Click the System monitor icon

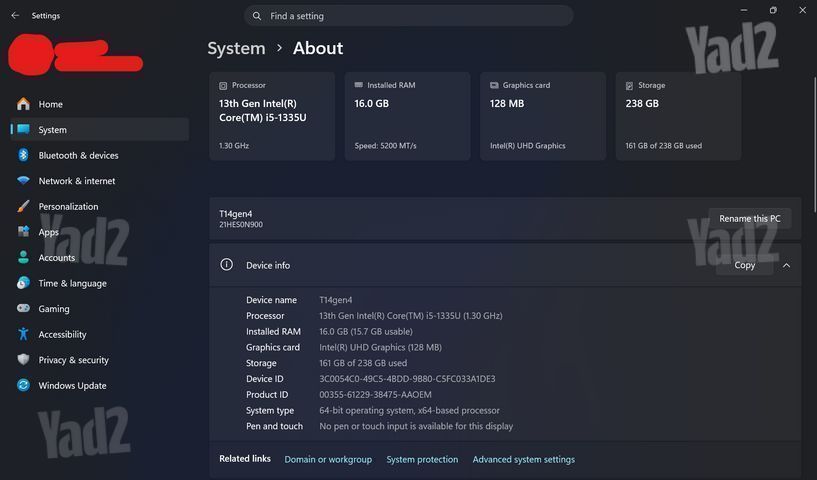23,129
